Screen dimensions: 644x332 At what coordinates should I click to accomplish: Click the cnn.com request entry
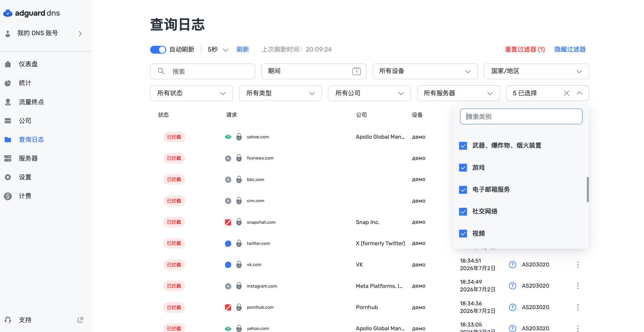coord(255,201)
